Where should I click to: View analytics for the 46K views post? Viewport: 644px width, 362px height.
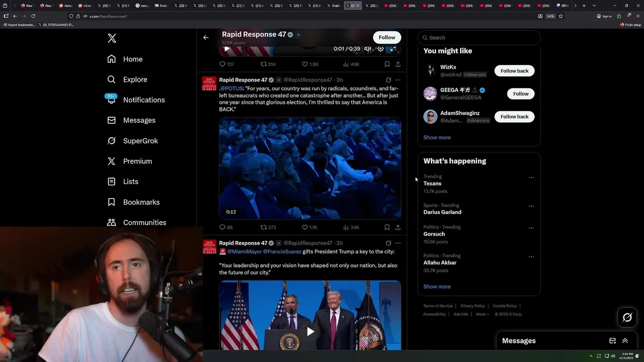(351, 64)
